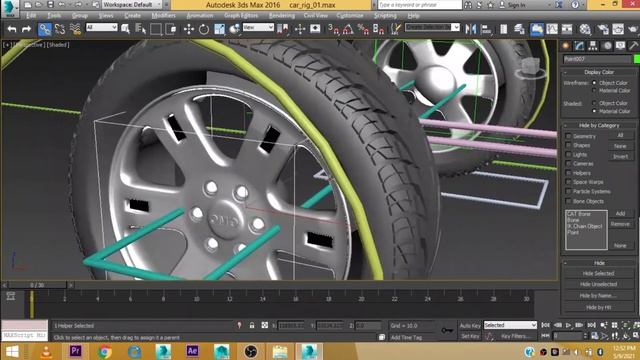Viewport: 640px width, 360px height.
Task: Check the Cameras hide category box
Action: (568, 164)
